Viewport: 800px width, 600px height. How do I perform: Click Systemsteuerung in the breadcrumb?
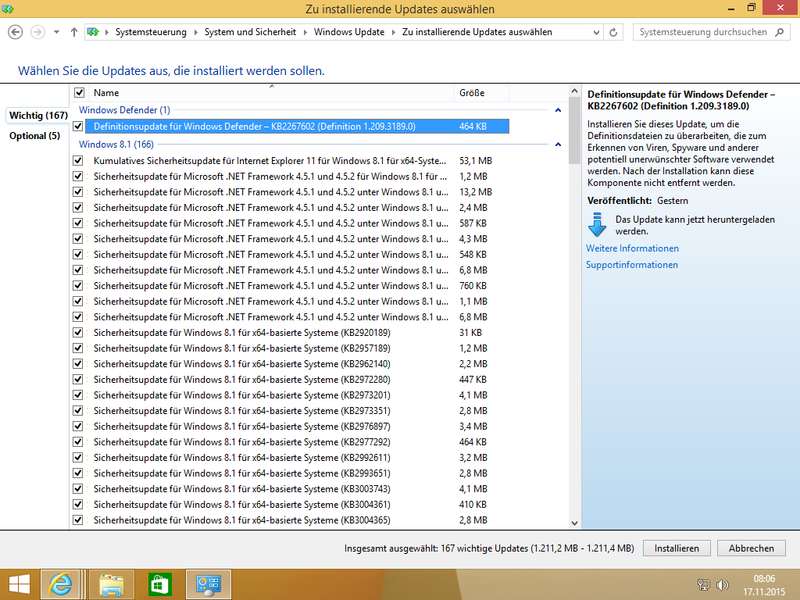(151, 32)
